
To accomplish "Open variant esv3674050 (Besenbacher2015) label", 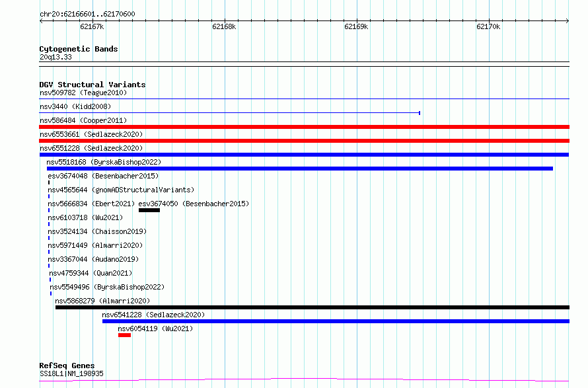I will click(x=194, y=204).
